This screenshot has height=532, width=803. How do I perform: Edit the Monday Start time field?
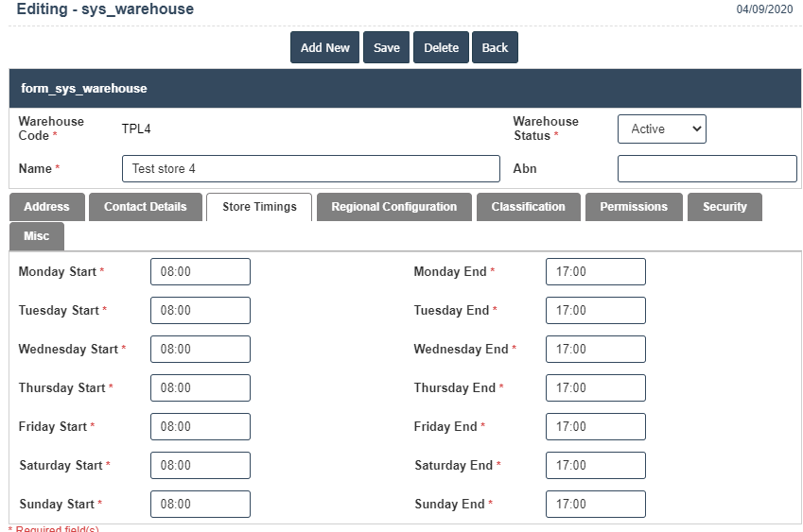tap(201, 272)
